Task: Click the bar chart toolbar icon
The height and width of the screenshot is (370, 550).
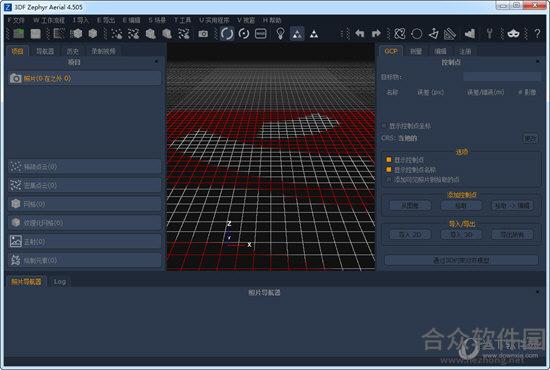Action: pyautogui.click(x=470, y=34)
